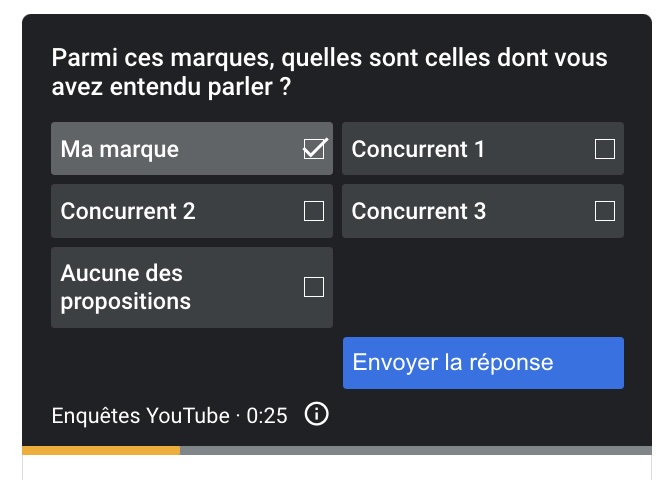Click the survey question heading text

click(330, 72)
